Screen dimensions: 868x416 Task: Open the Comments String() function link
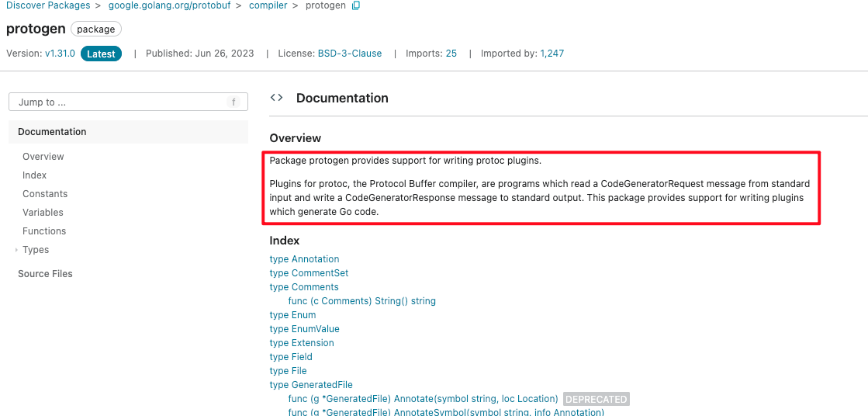362,301
